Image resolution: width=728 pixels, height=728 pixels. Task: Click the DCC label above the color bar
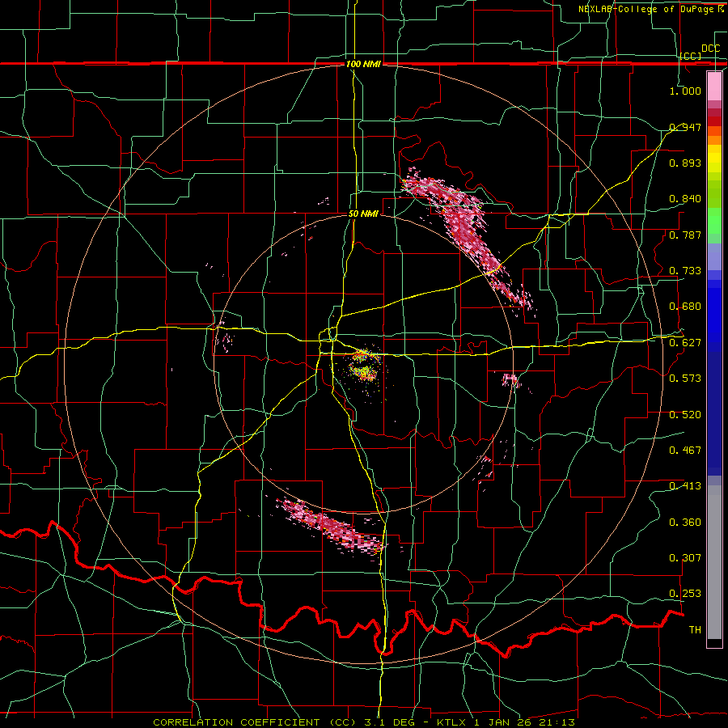(x=710, y=49)
